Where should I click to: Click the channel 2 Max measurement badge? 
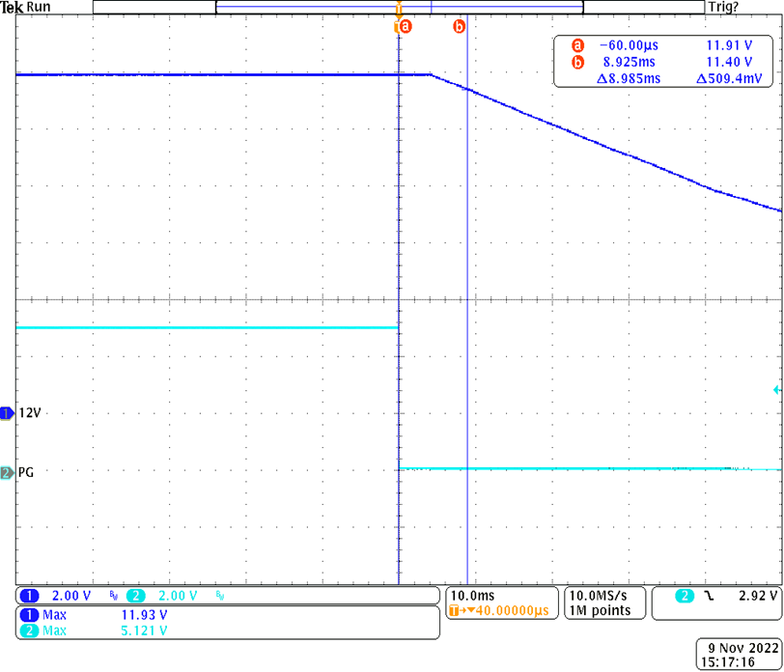click(30, 630)
